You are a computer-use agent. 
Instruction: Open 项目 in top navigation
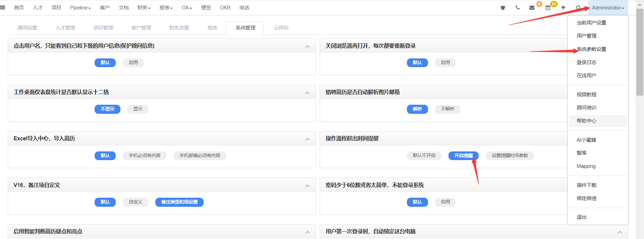coord(56,8)
